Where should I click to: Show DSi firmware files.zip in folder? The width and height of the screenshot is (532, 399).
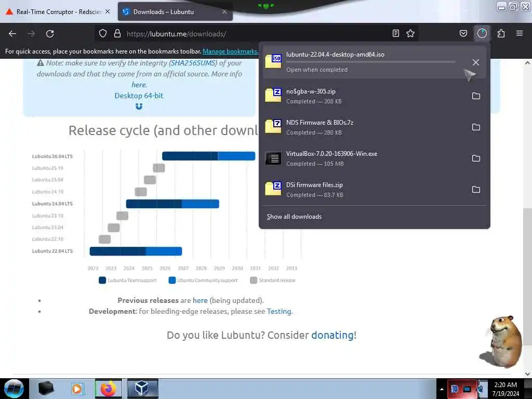click(x=476, y=190)
